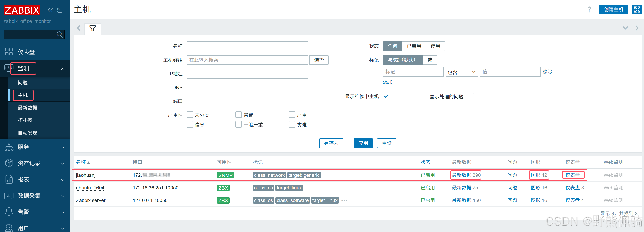Enable the 显示处理的问题 checkbox
Image resolution: width=644 pixels, height=232 pixels.
pyautogui.click(x=470, y=97)
